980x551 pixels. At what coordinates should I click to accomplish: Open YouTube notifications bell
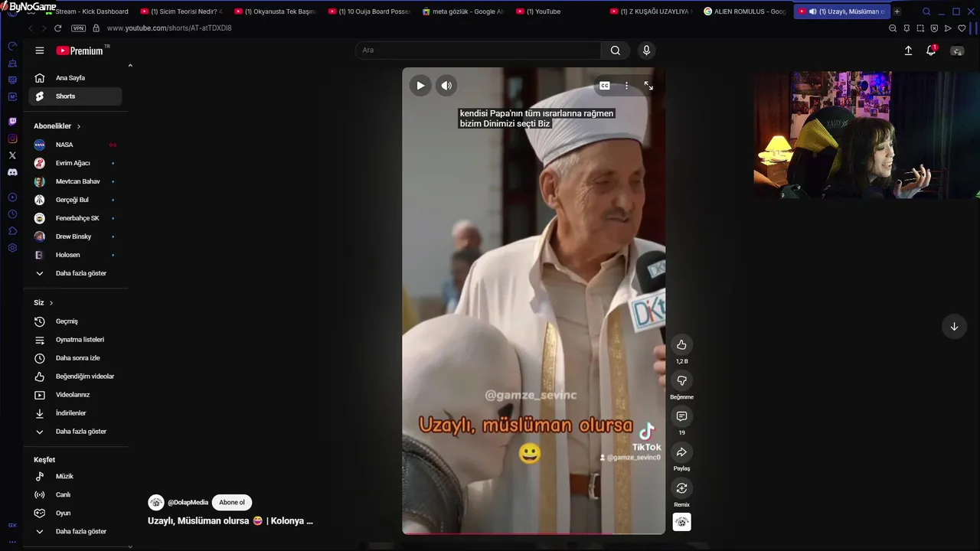click(x=931, y=51)
